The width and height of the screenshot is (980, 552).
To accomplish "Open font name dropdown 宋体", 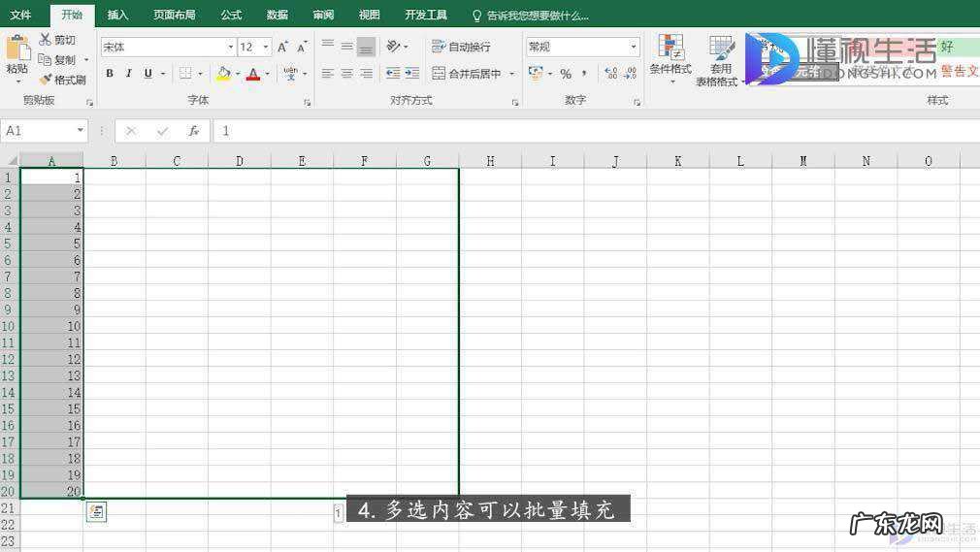I will 230,47.
